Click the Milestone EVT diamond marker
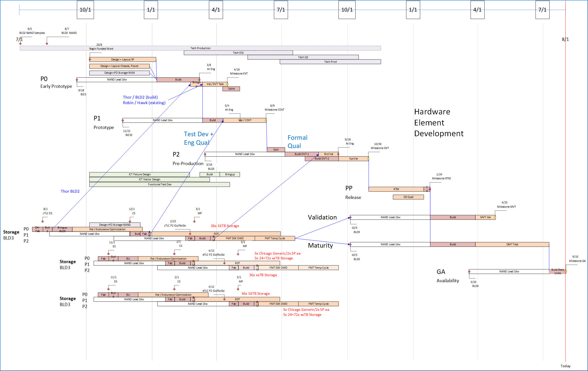 tap(227, 84)
